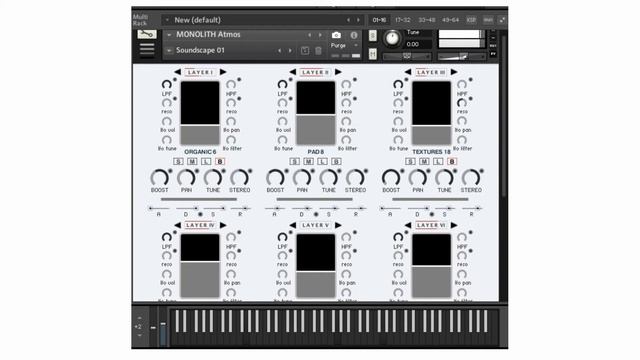The height and width of the screenshot is (360, 640).
Task: Click the Layer III STEREO knob
Action: click(x=471, y=178)
